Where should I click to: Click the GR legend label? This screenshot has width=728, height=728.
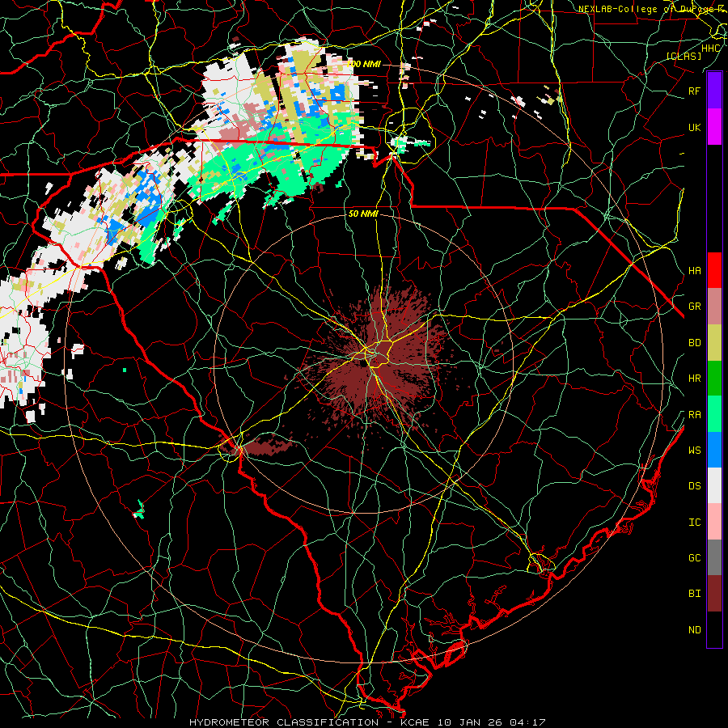click(694, 307)
